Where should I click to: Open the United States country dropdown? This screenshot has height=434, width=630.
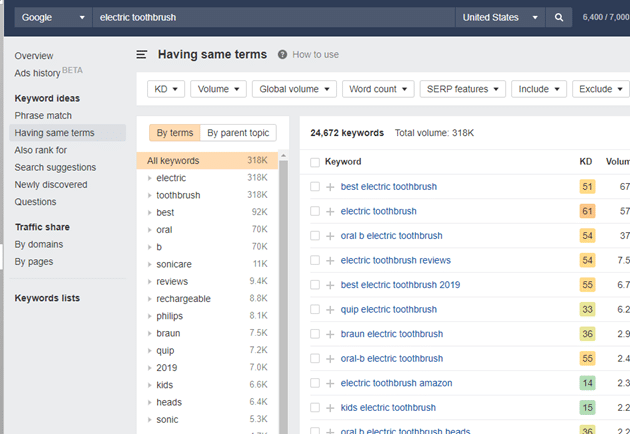click(x=500, y=17)
